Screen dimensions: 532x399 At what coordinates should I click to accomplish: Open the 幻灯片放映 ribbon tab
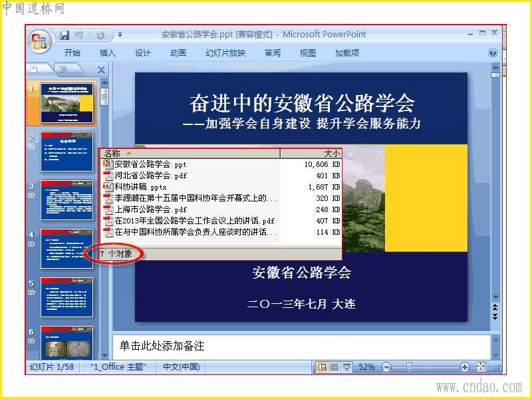click(225, 53)
